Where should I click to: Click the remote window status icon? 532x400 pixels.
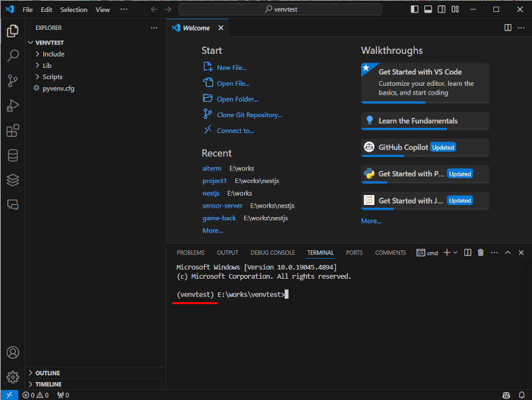[x=9, y=395]
